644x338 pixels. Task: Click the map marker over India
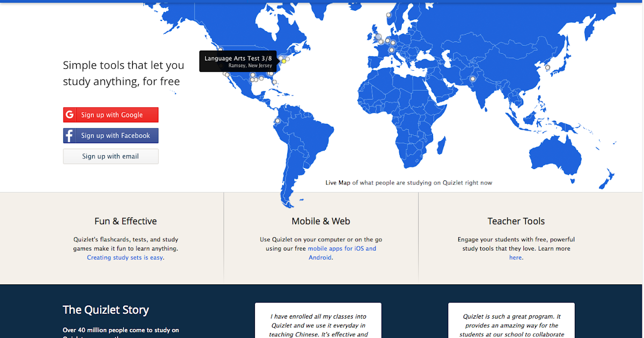coord(473,79)
